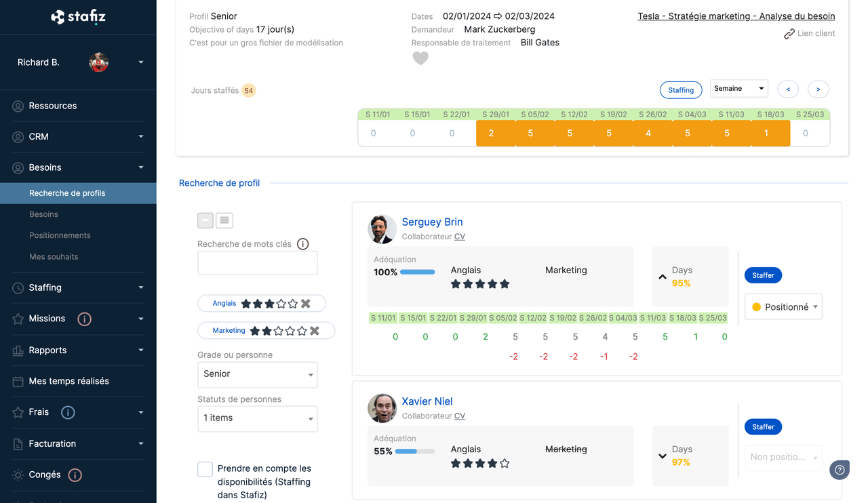Open Ressources in the sidebar
This screenshot has height=503, width=868.
click(x=53, y=106)
